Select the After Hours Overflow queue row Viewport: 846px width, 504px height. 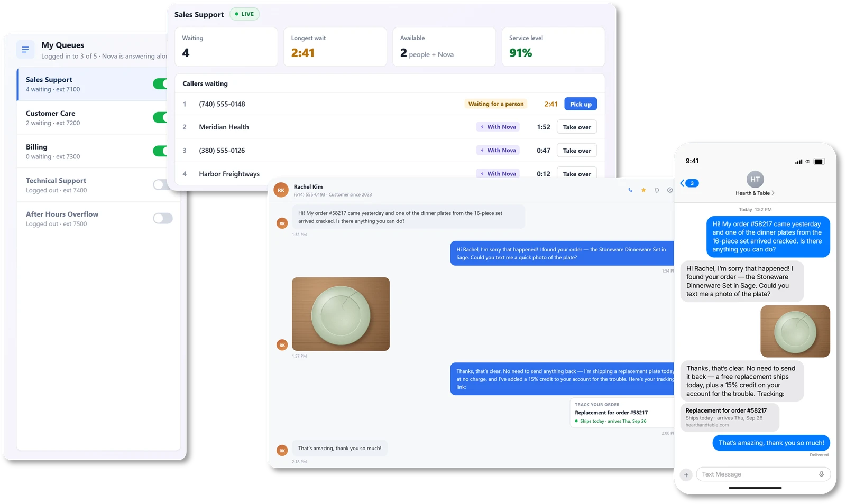click(x=98, y=219)
